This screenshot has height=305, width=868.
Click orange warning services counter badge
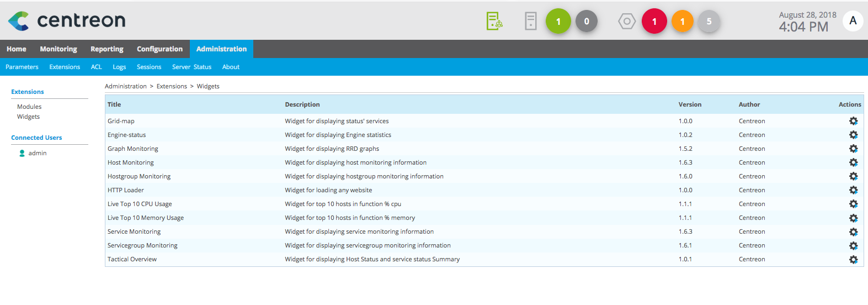click(x=682, y=22)
